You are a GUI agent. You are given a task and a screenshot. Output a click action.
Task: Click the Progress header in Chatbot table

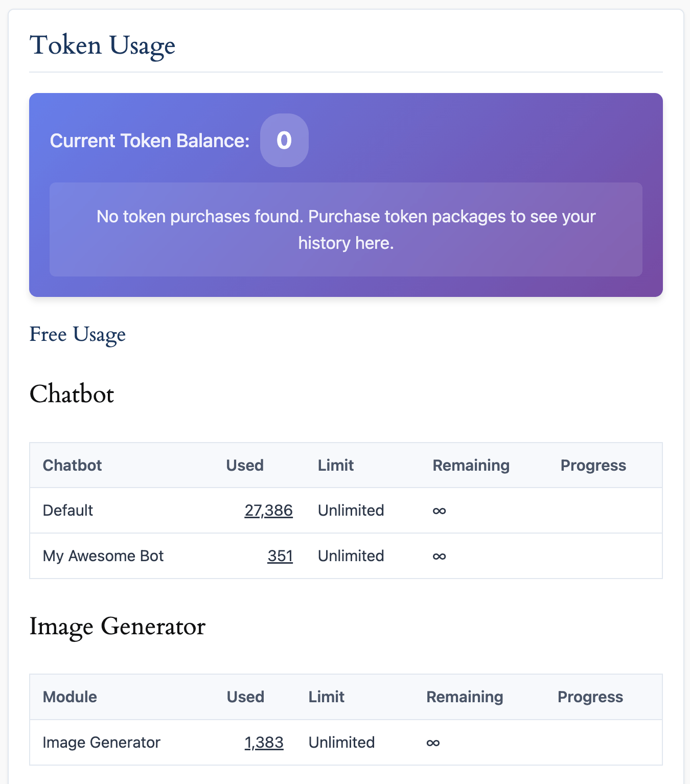(593, 465)
